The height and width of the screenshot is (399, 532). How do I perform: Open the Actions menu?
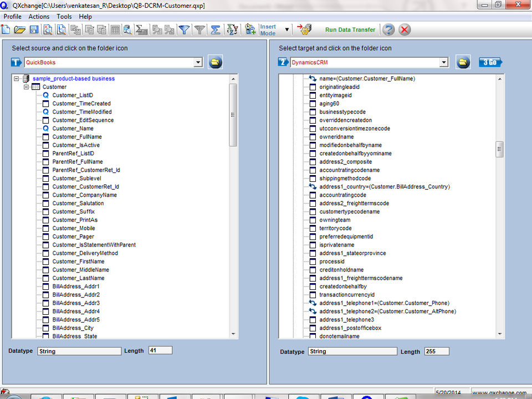click(39, 17)
